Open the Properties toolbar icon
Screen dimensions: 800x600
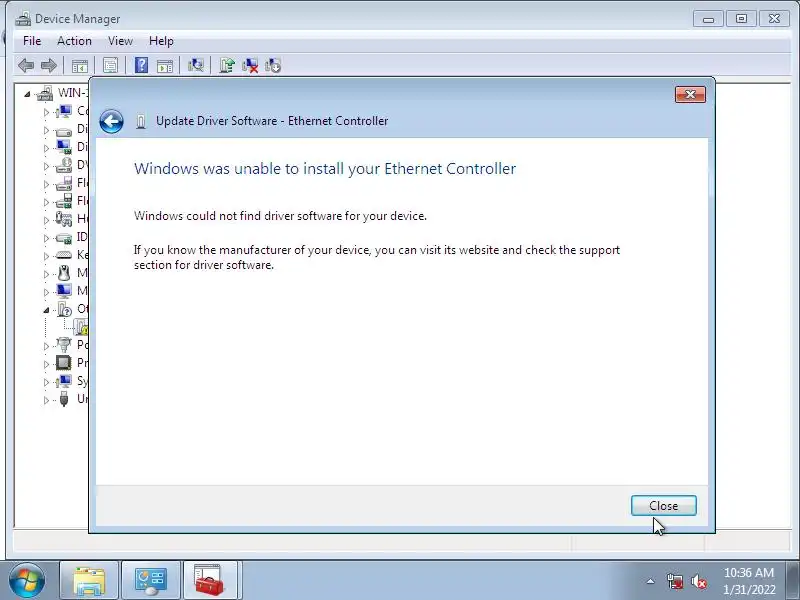point(110,65)
